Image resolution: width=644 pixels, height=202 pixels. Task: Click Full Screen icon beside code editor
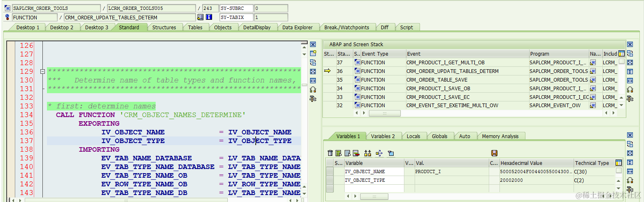313,71
